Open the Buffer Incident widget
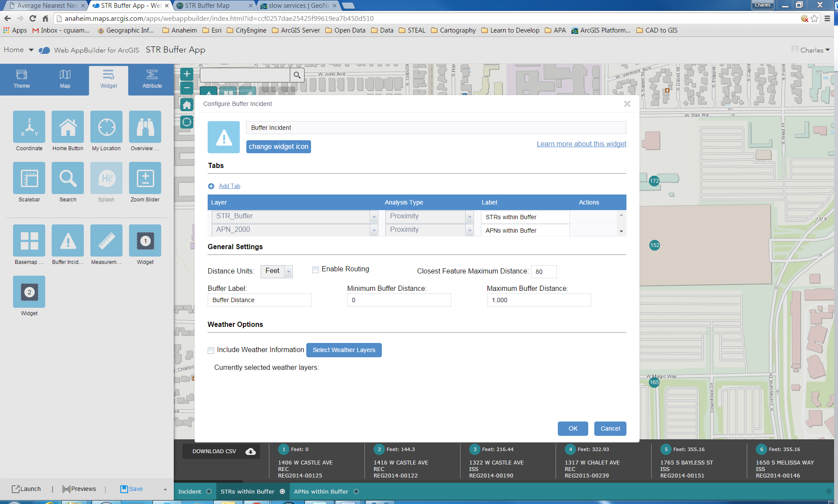838x504 pixels. pyautogui.click(x=68, y=240)
